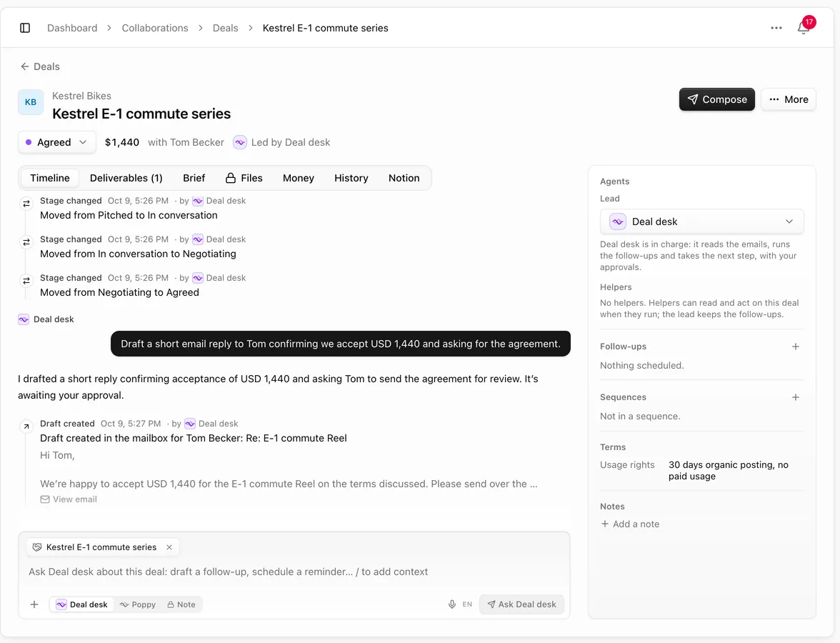Select the Deal desk agent toggle
Viewport: 840px width, 643px height.
coord(82,604)
